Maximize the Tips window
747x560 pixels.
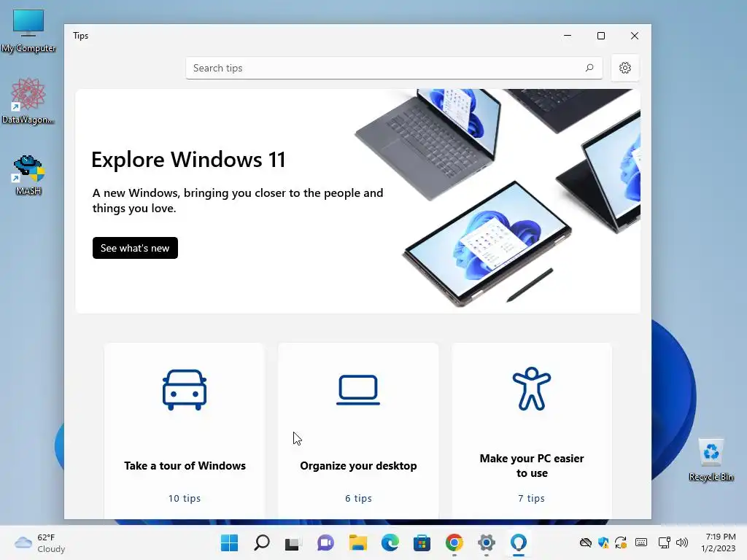[x=601, y=36]
